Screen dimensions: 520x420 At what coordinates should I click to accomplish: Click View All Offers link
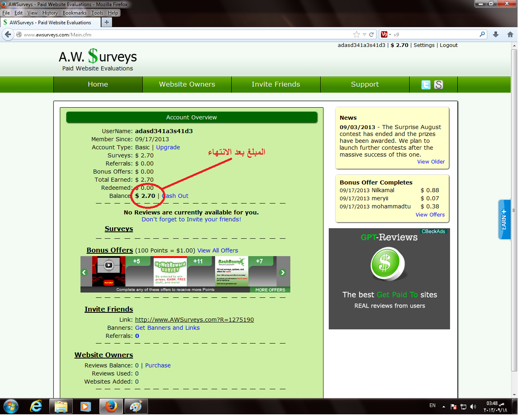(218, 250)
